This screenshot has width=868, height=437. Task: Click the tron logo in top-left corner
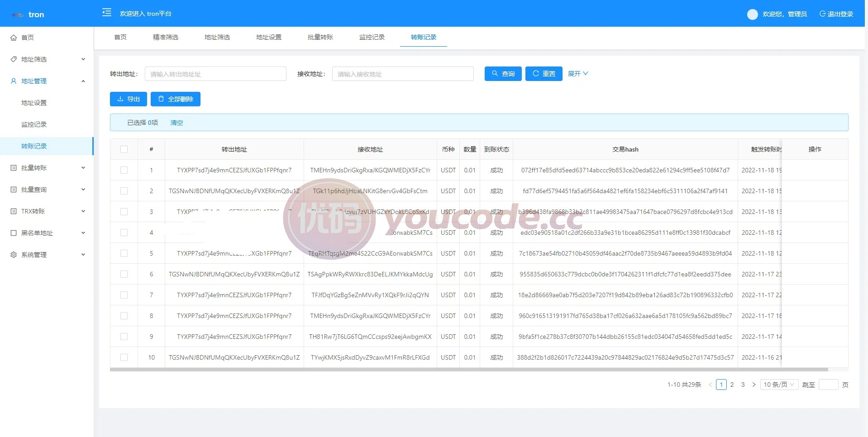pos(18,15)
